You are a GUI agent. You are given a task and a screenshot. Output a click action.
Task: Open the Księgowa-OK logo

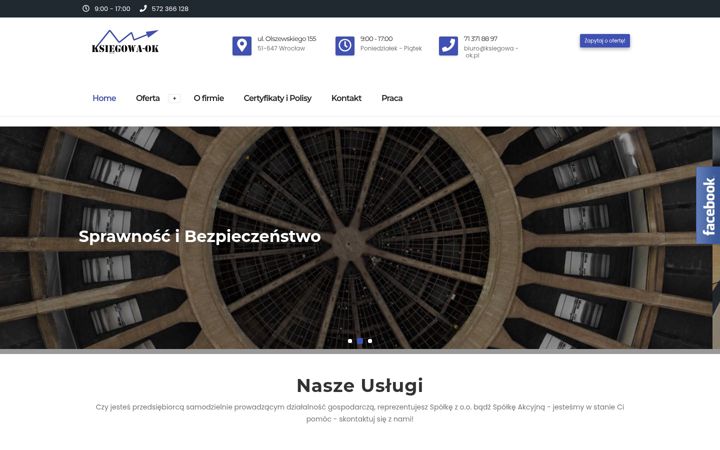coord(125,41)
